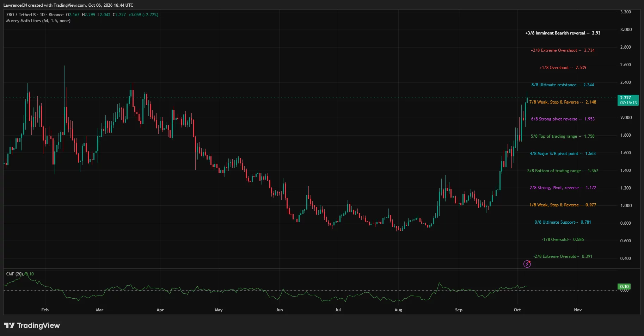Open the TradingView logo at the bottom
The width and height of the screenshot is (644, 336).
pos(32,325)
